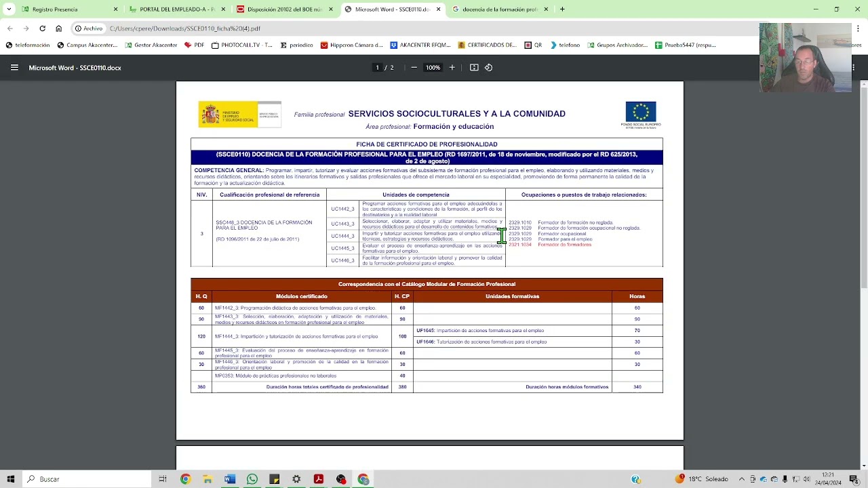Open the tab search dropdown

click(x=9, y=9)
